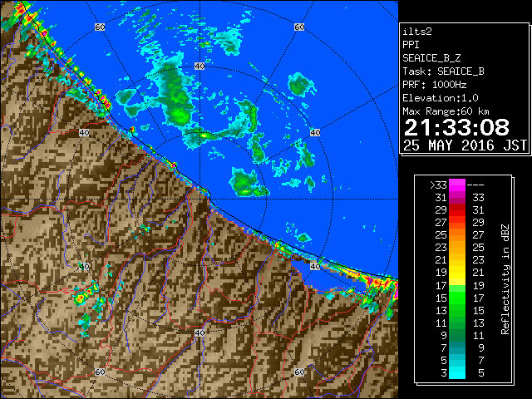
Task: Click the magenta >33 dBZ color swatch
Action: [457, 185]
